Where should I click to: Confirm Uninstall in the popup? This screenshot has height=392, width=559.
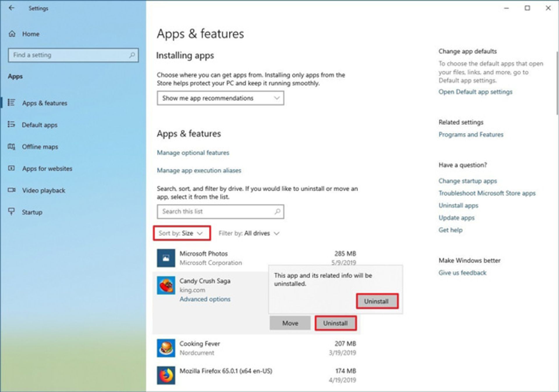[377, 301]
